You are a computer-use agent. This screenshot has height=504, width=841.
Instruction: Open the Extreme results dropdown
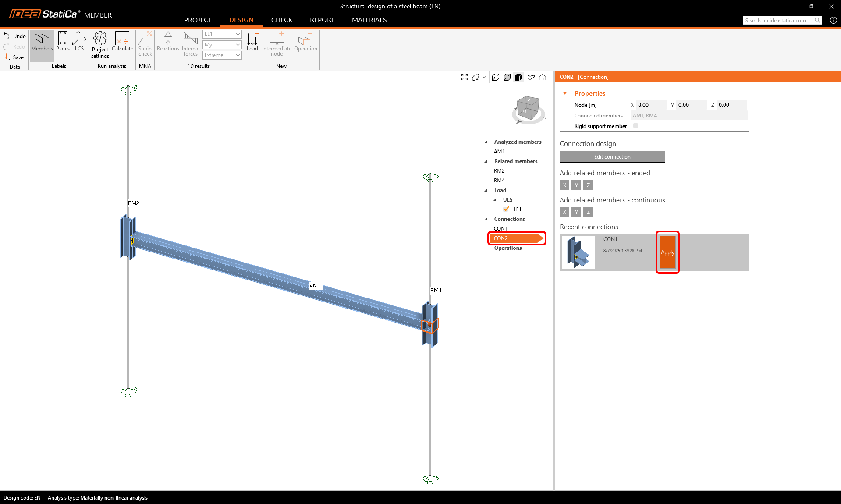[222, 55]
